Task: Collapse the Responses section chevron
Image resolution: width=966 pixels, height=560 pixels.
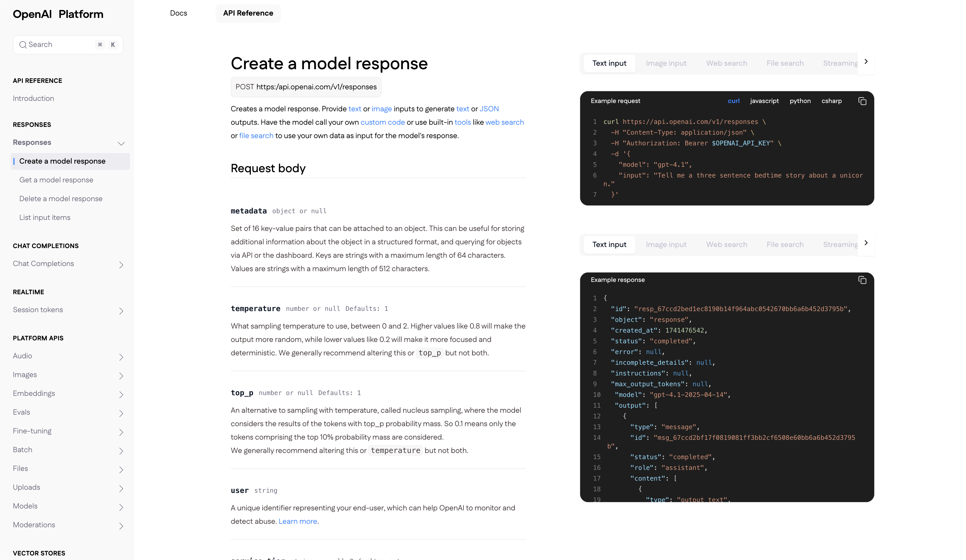Action: [121, 143]
